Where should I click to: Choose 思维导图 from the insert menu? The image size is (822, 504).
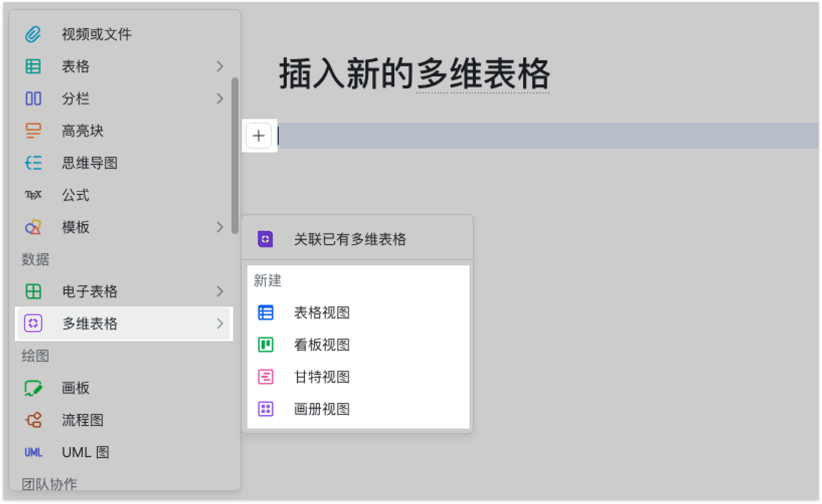(x=123, y=163)
